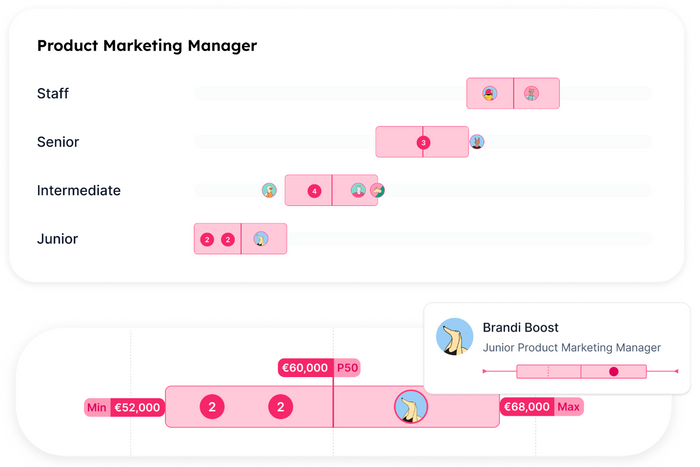Select the teal avatar inside the Intermediate band

click(x=358, y=190)
